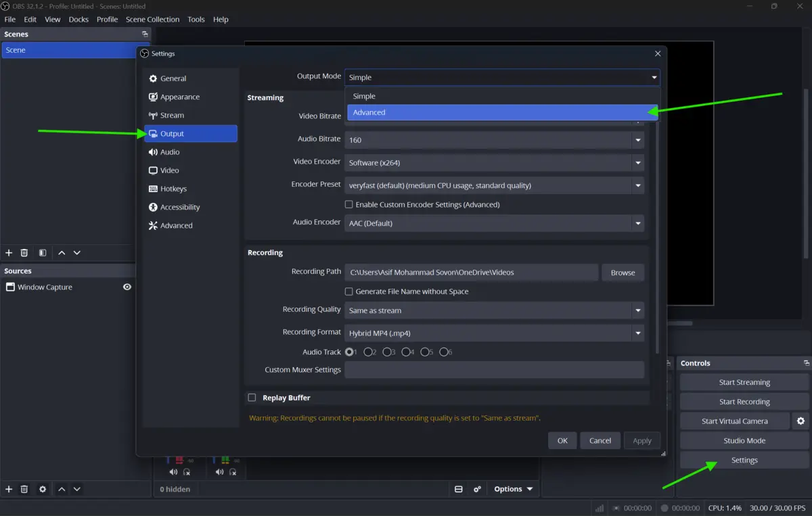
Task: Click the Window Capture source type icon
Action: point(10,287)
